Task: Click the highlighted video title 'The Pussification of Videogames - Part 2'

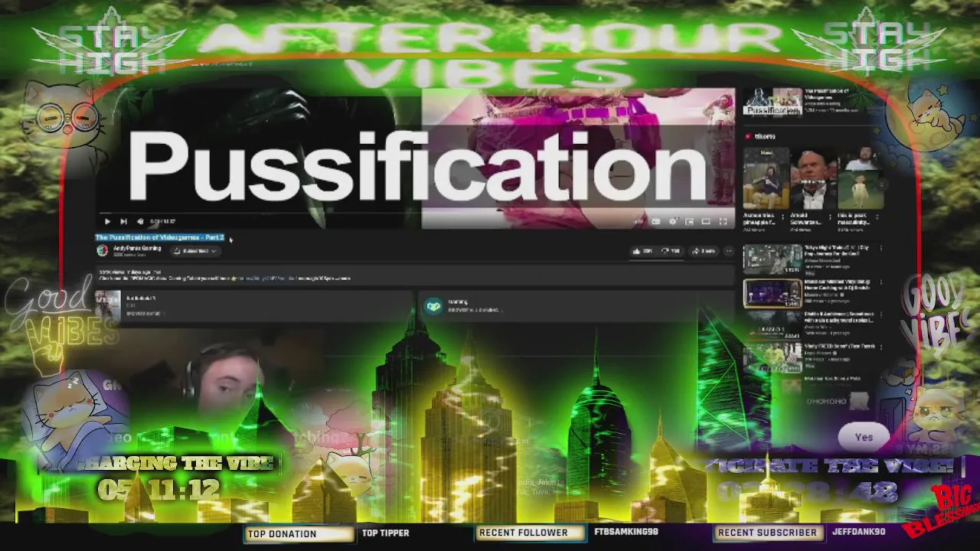Action: (159, 238)
